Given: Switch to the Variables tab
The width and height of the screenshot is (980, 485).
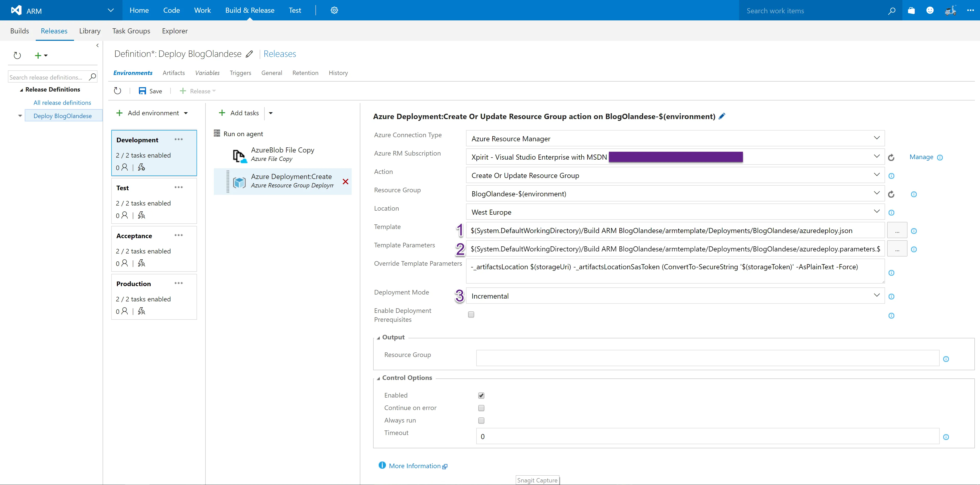Looking at the screenshot, I should click(x=207, y=73).
